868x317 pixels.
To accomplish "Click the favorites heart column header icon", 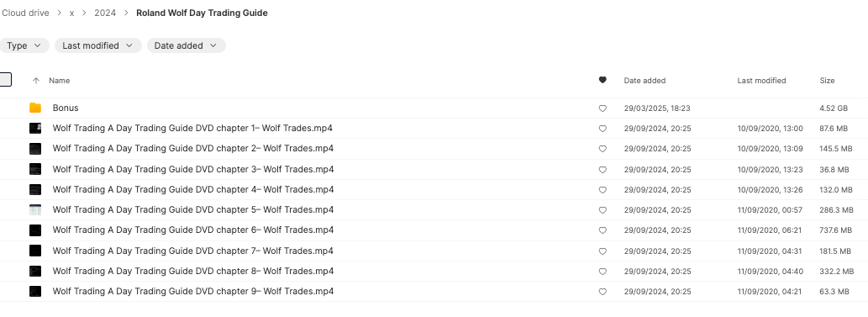I will [602, 81].
